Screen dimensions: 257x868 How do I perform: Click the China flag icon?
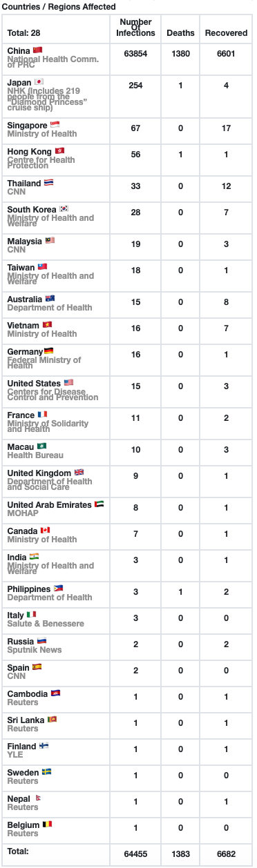point(37,50)
